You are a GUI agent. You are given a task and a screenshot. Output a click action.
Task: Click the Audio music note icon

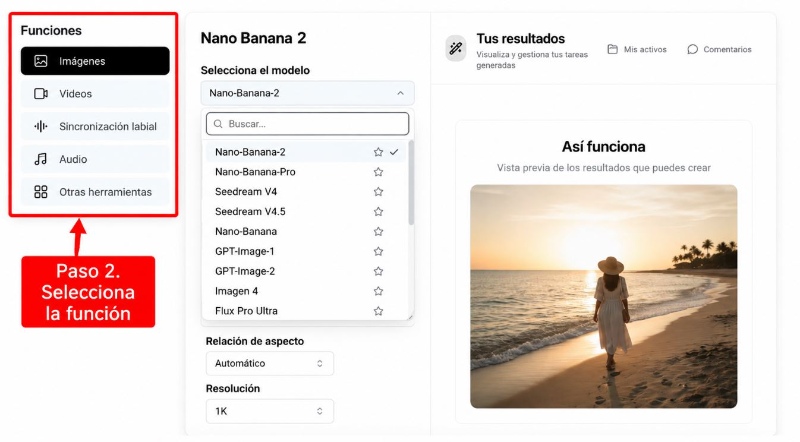coord(41,159)
